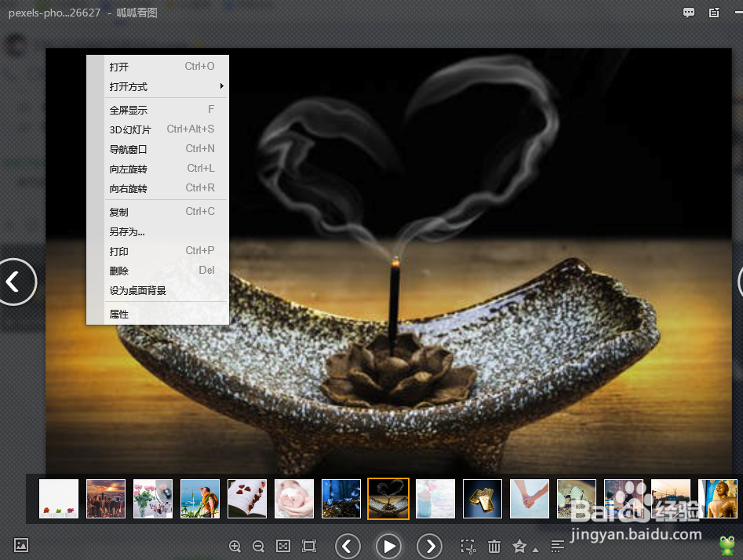Click the green frog mascot icon

click(727, 546)
